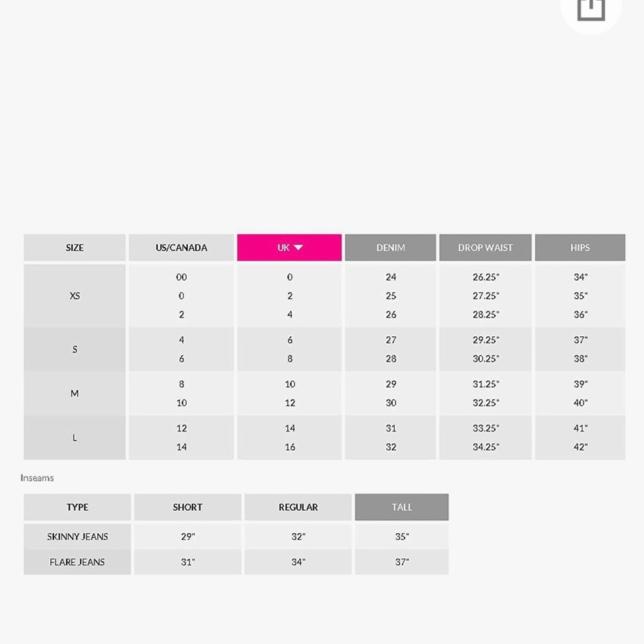Click the TYPE inseam header

point(77,507)
